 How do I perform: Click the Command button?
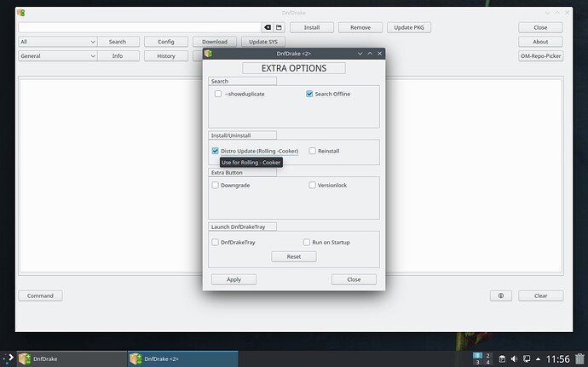pos(40,295)
